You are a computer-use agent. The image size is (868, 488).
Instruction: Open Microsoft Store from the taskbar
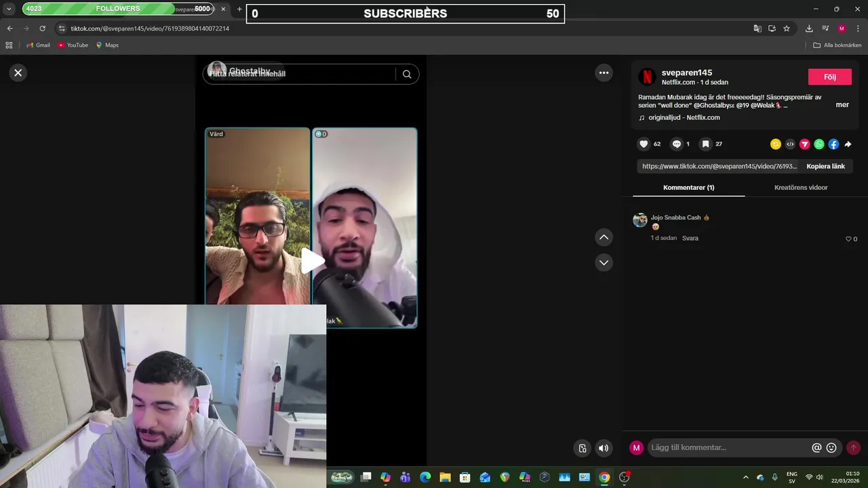point(465,477)
